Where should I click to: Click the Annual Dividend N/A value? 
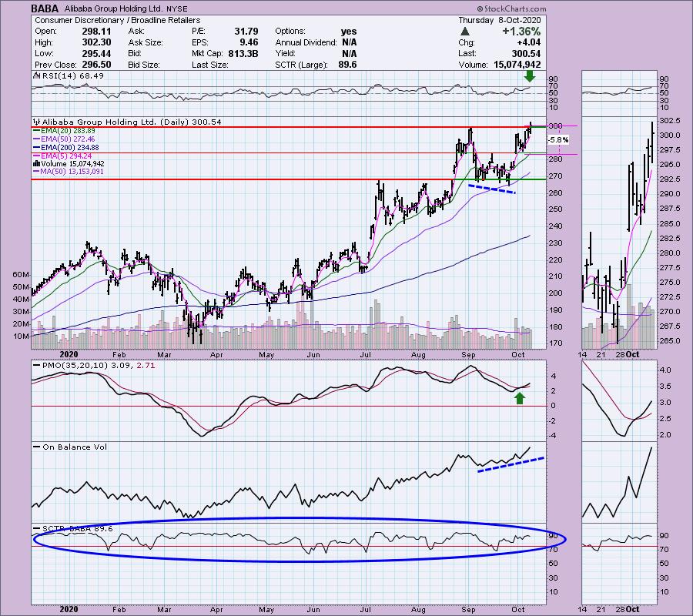[349, 42]
